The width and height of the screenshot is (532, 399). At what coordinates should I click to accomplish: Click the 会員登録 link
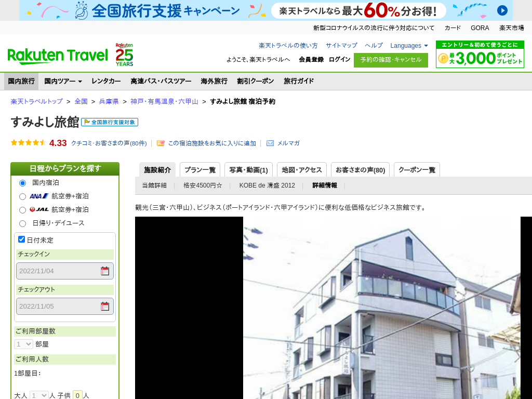tap(311, 59)
